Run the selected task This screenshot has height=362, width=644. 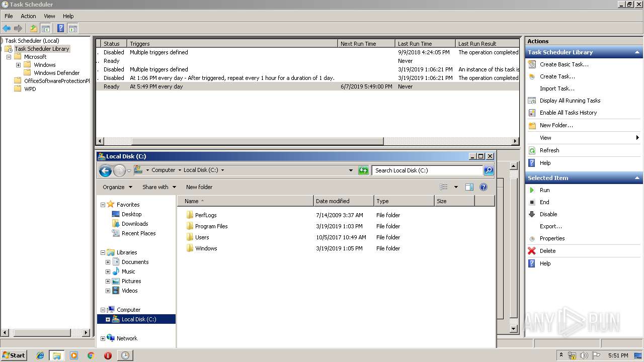544,190
